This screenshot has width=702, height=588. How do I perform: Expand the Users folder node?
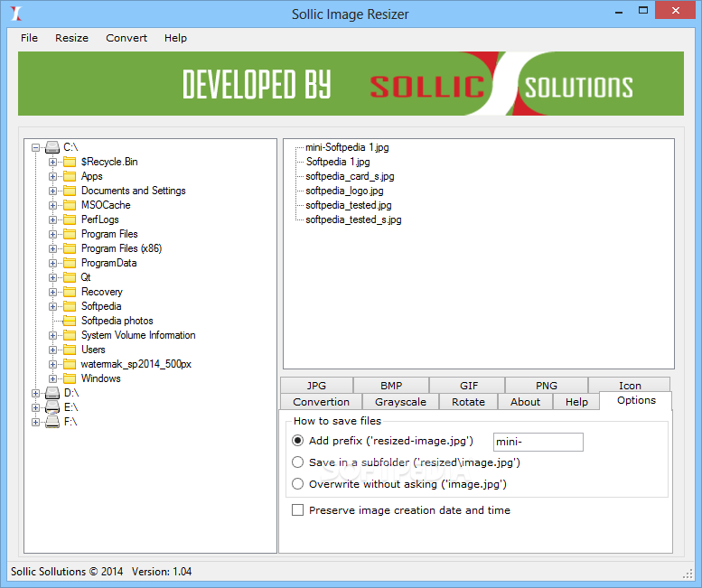52,350
